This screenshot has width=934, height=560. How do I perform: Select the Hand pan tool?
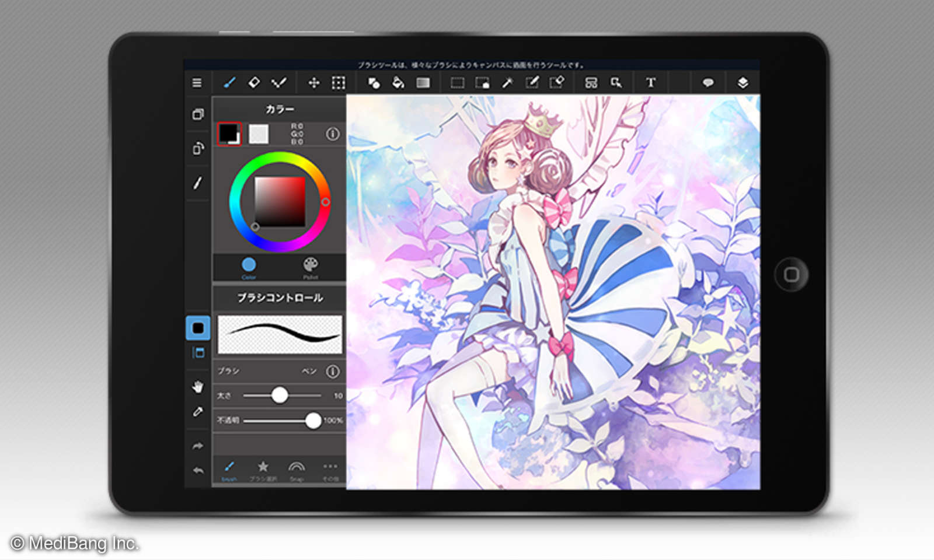coord(198,387)
